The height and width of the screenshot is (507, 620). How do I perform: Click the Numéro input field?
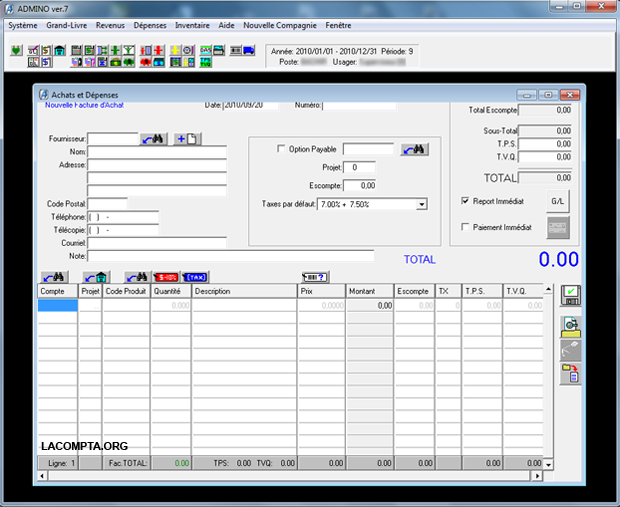359,105
